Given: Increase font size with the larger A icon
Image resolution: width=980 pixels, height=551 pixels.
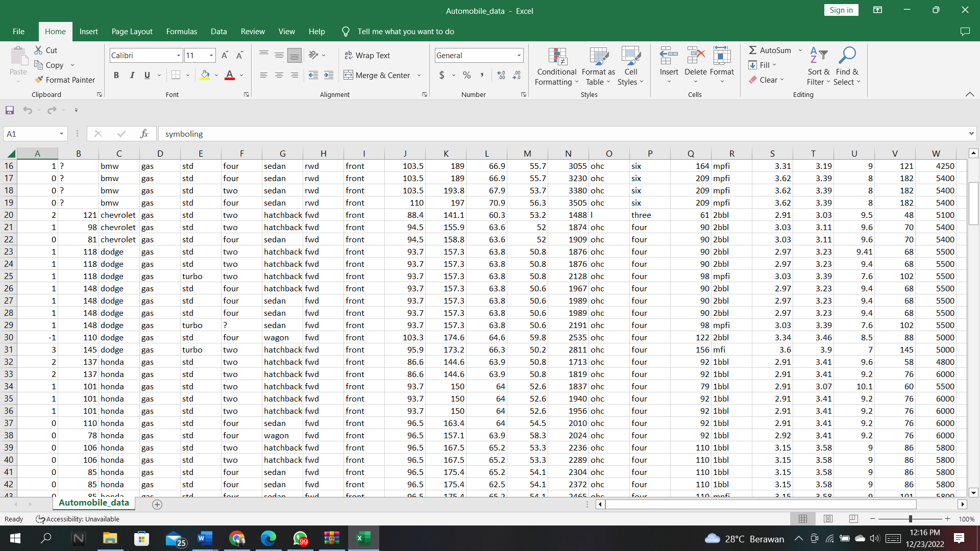Looking at the screenshot, I should point(225,55).
